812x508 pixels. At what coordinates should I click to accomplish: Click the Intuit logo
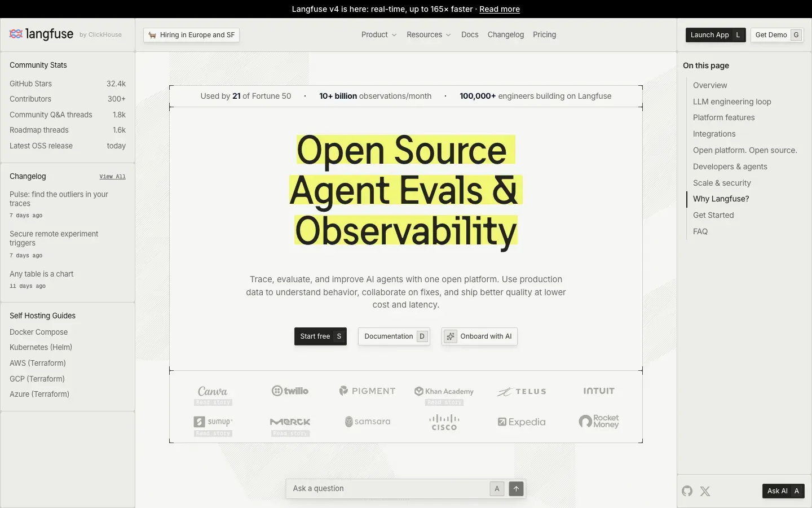tap(599, 391)
